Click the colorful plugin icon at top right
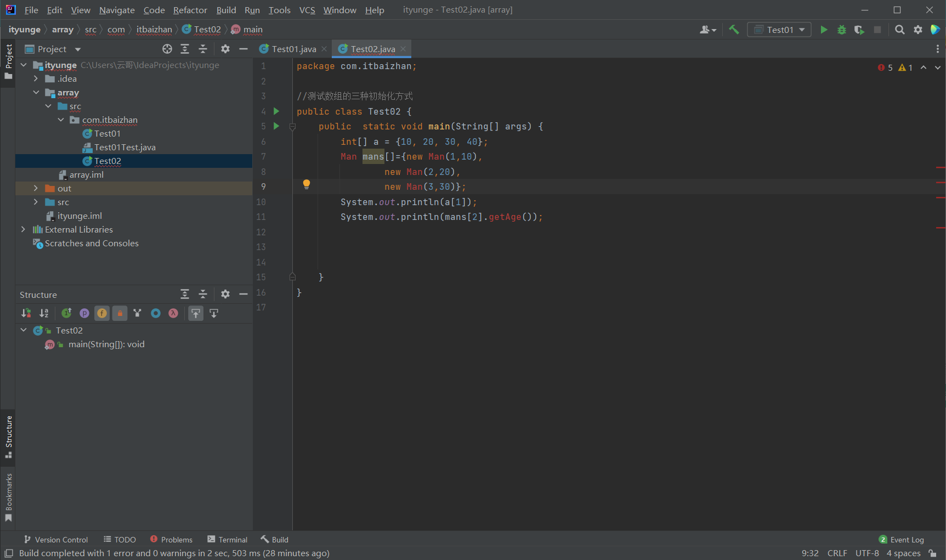The image size is (946, 560). 936,30
